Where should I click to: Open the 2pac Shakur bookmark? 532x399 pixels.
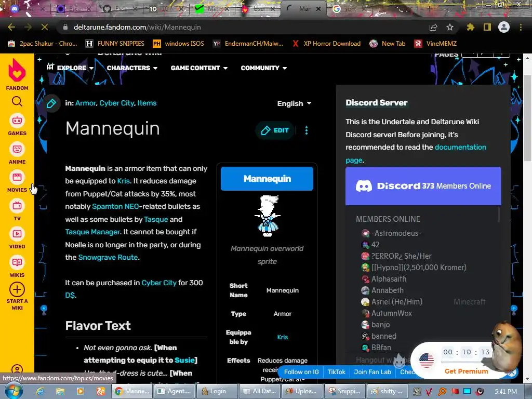(43, 44)
